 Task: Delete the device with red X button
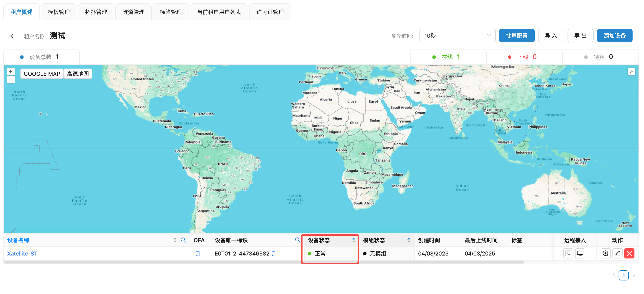pos(629,254)
